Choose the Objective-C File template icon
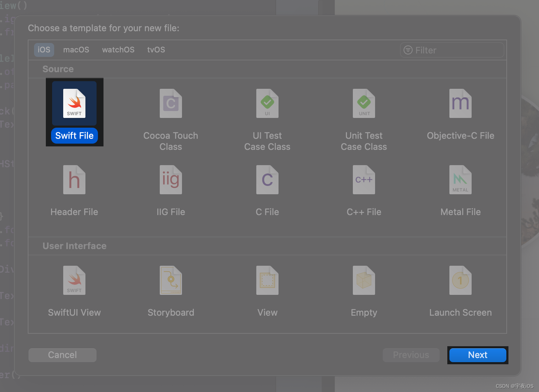This screenshot has height=392, width=539. pos(461,103)
